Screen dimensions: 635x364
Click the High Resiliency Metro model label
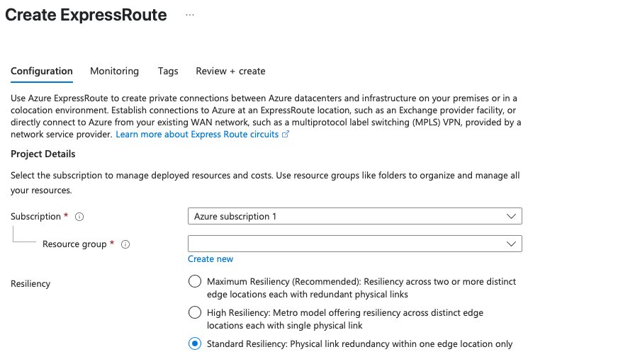coord(345,319)
